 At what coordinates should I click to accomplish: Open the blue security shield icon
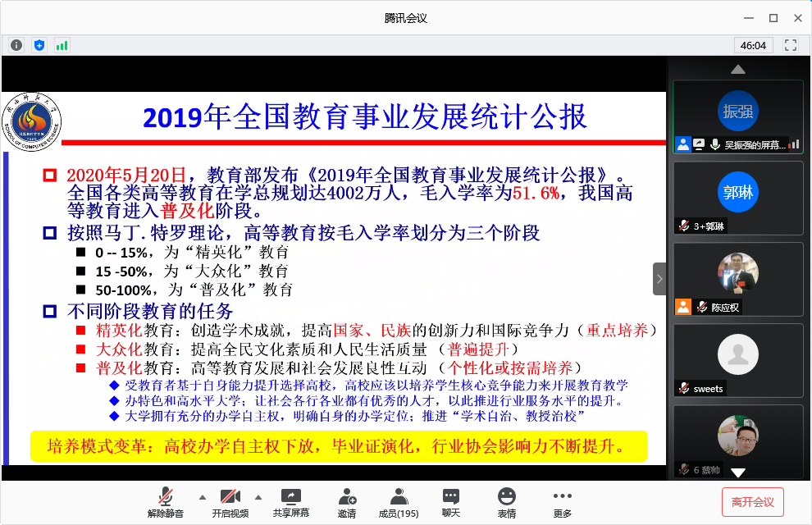[39, 45]
